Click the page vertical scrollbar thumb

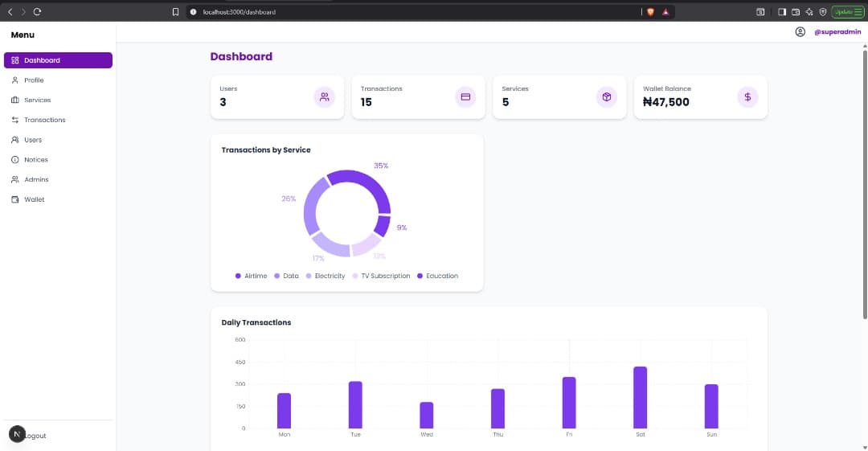865,184
